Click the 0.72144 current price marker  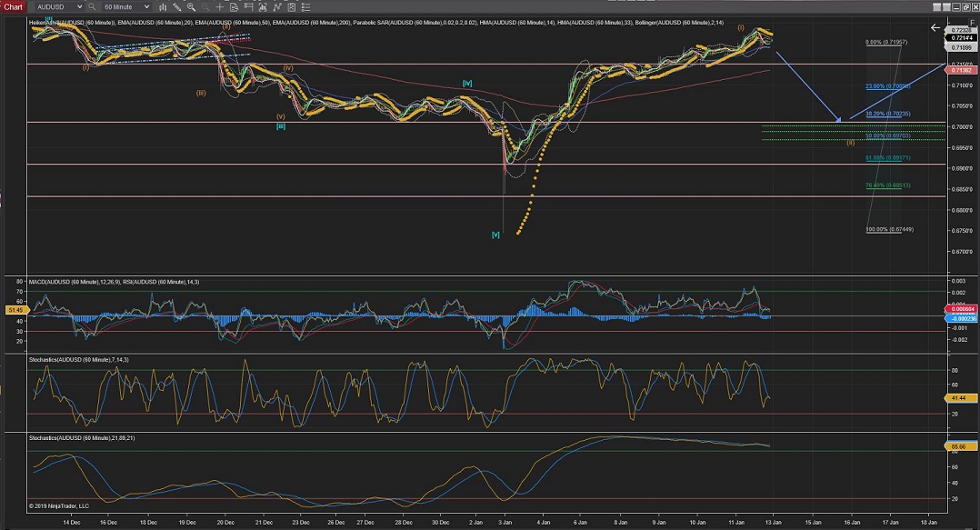[961, 38]
